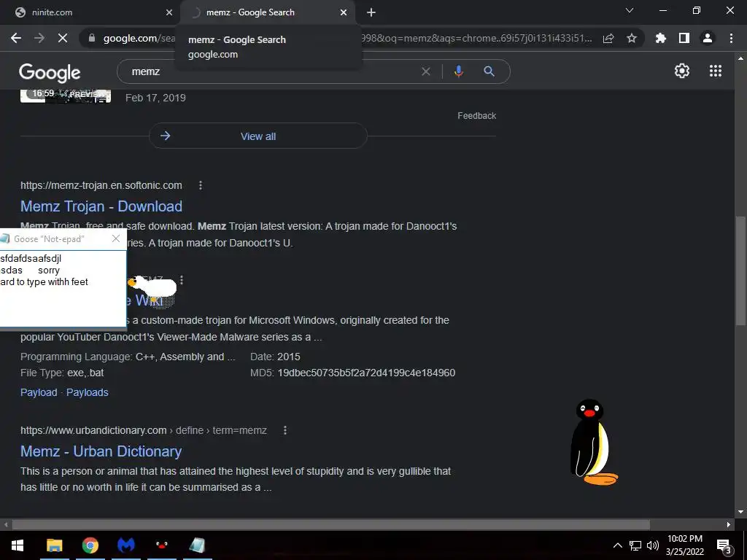The height and width of the screenshot is (560, 747).
Task: Close the memz Google Search tab
Action: click(344, 13)
